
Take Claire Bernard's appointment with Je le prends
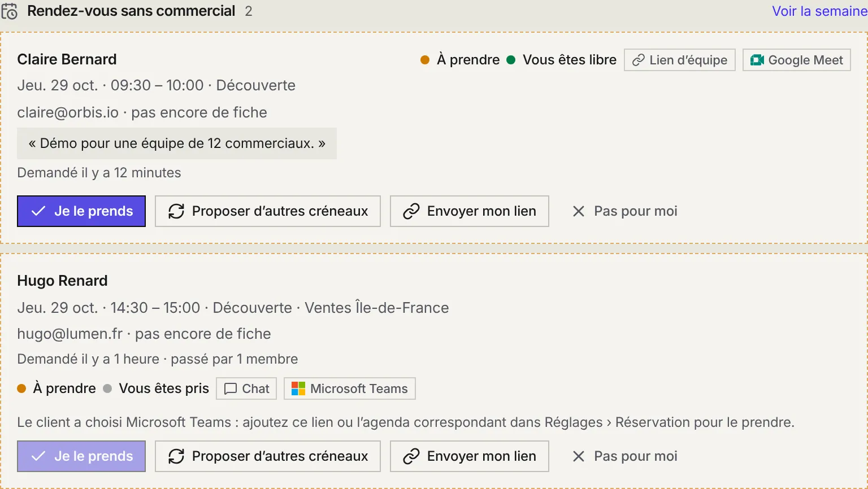pyautogui.click(x=81, y=211)
